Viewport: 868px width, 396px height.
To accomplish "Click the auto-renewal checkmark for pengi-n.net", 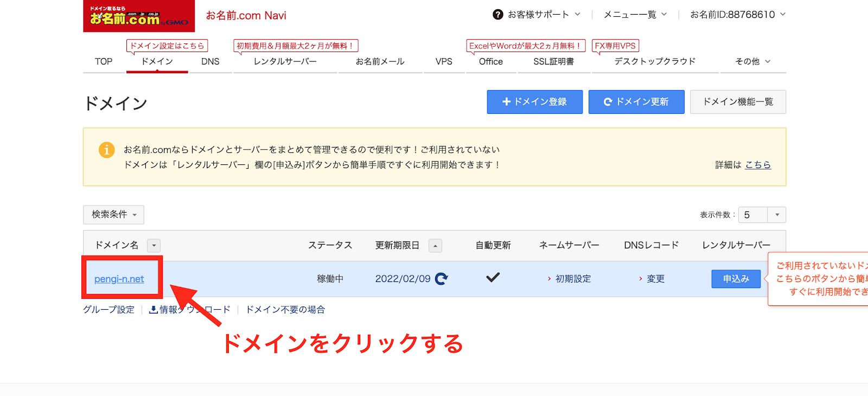I will click(493, 278).
